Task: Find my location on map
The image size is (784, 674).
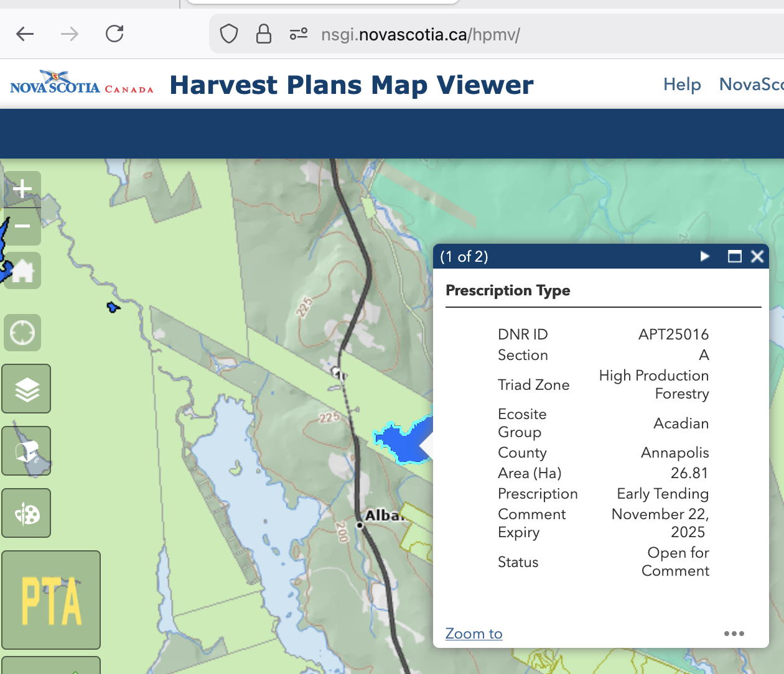Action: coord(22,333)
